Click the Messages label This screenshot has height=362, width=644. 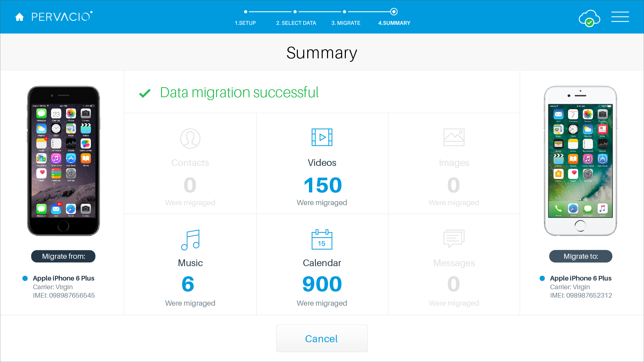pyautogui.click(x=454, y=263)
